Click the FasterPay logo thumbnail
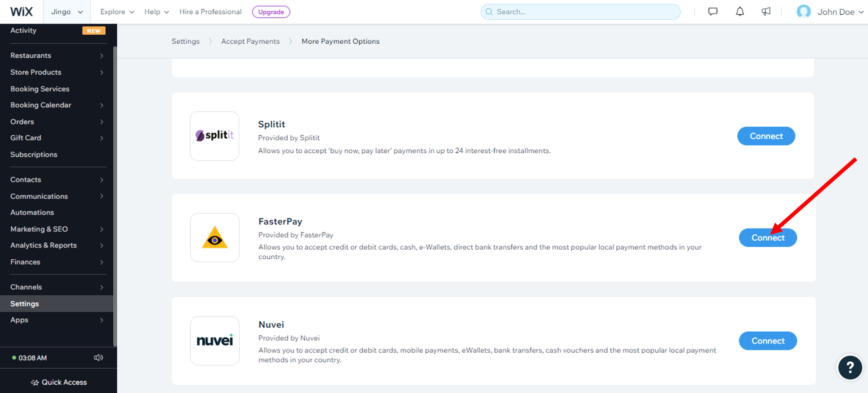The height and width of the screenshot is (393, 868). 215,238
